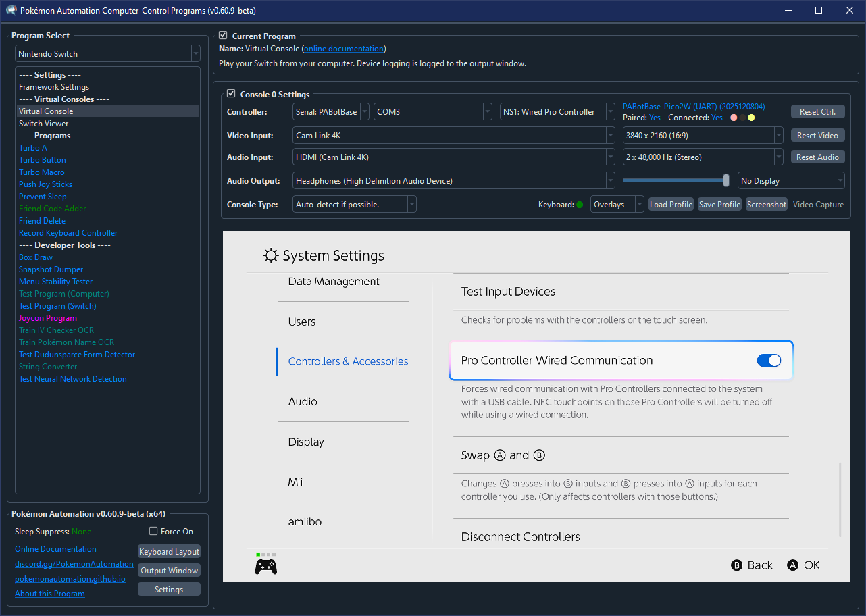Open the online documentation link

344,49
